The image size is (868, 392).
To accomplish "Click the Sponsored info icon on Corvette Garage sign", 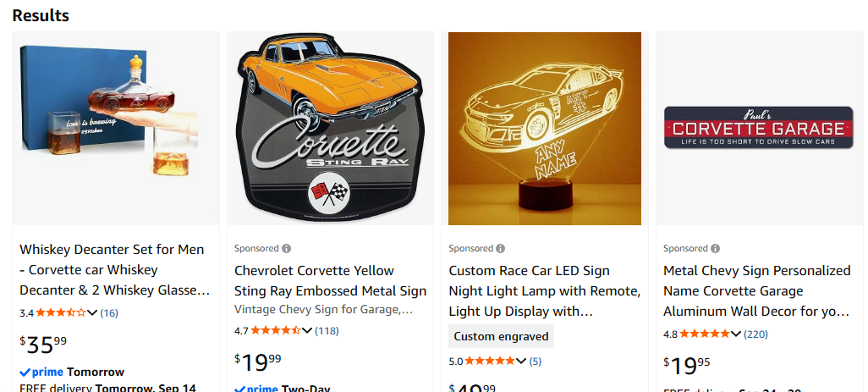I will coord(715,249).
